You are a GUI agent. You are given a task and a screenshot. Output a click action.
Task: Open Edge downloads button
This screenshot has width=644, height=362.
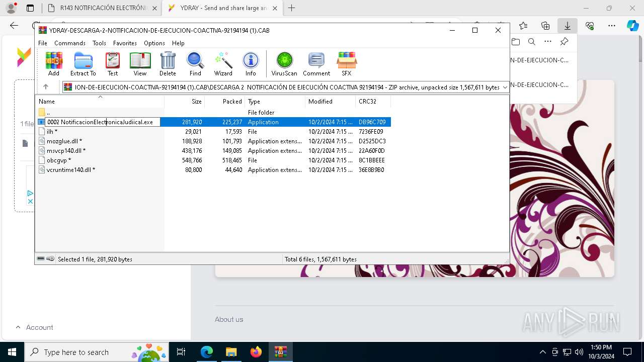[x=567, y=26]
